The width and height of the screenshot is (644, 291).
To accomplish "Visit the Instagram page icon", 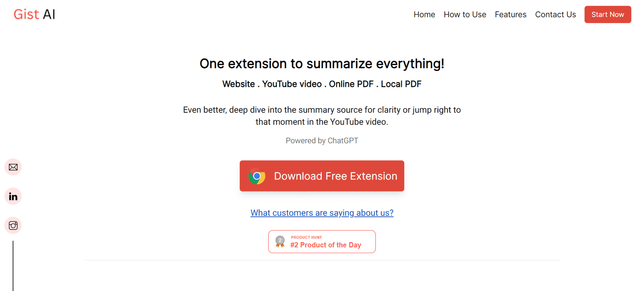I will click(x=13, y=225).
